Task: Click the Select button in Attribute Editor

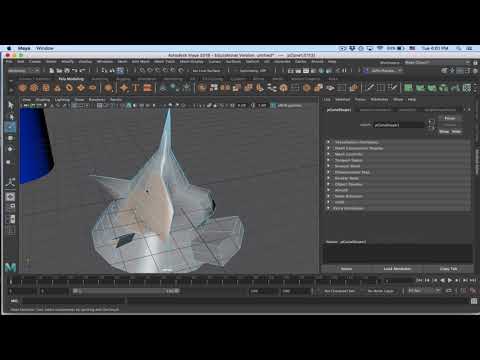Action: [346, 269]
